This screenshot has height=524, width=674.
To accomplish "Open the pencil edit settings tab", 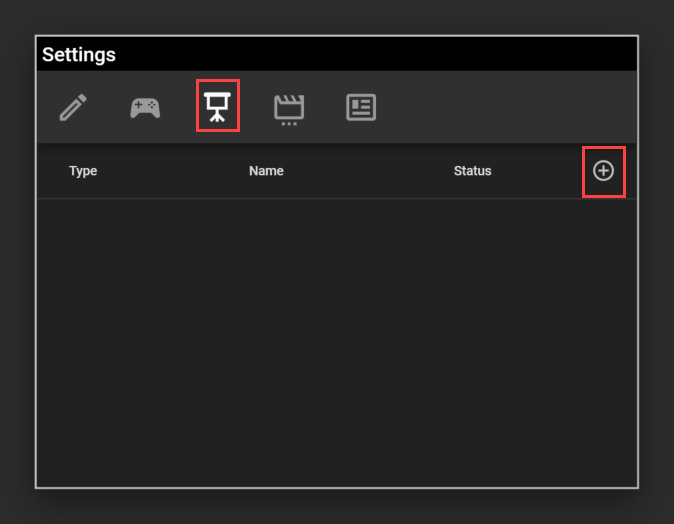I will [73, 108].
